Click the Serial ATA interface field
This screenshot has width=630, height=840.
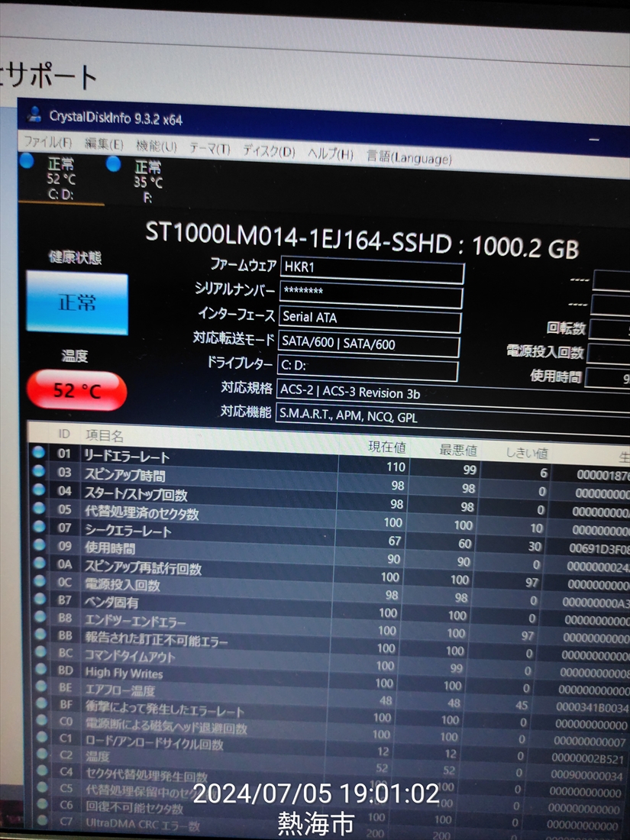click(x=370, y=321)
